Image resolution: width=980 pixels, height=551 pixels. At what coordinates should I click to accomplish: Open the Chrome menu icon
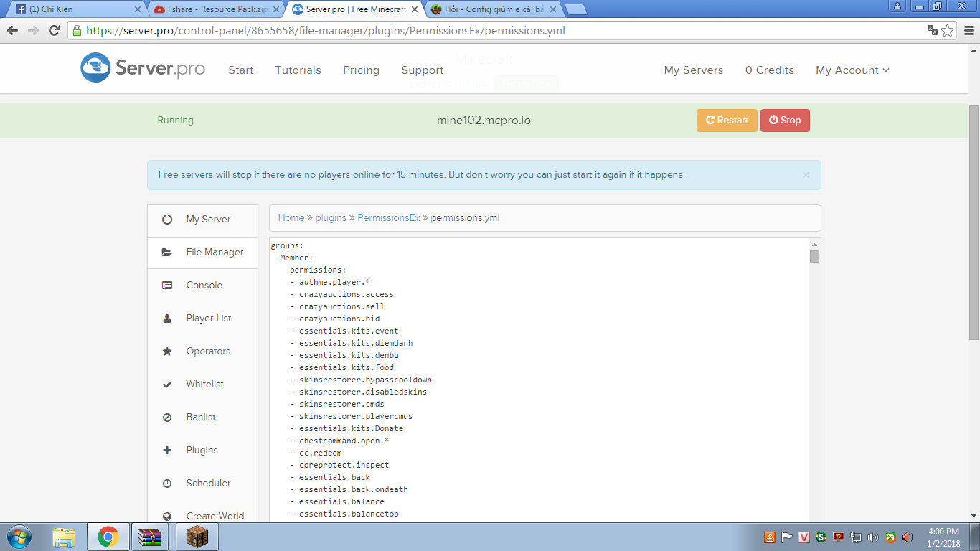coord(968,31)
